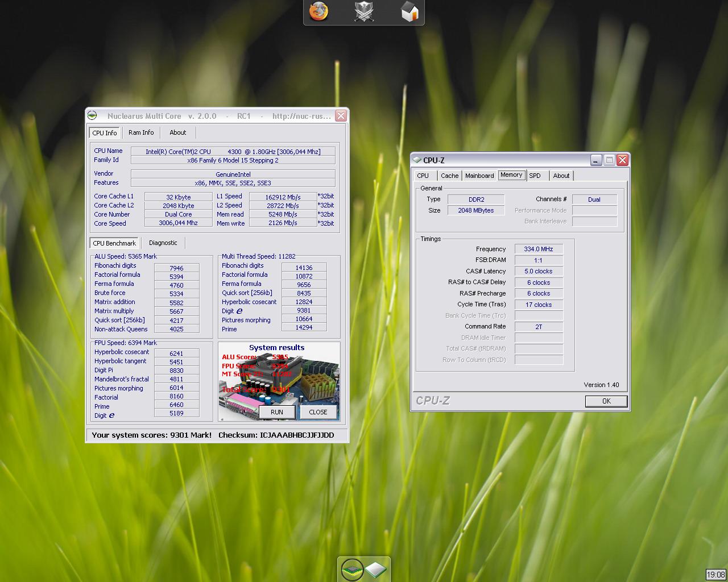728x582 pixels.
Task: Click the system clock showing 19:08
Action: [x=716, y=575]
